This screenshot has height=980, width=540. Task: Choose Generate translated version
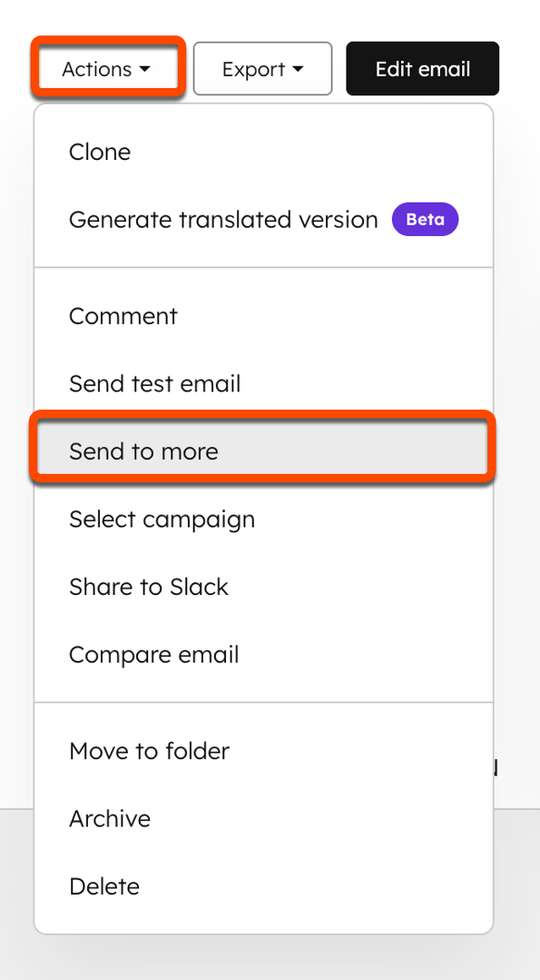[223, 219]
